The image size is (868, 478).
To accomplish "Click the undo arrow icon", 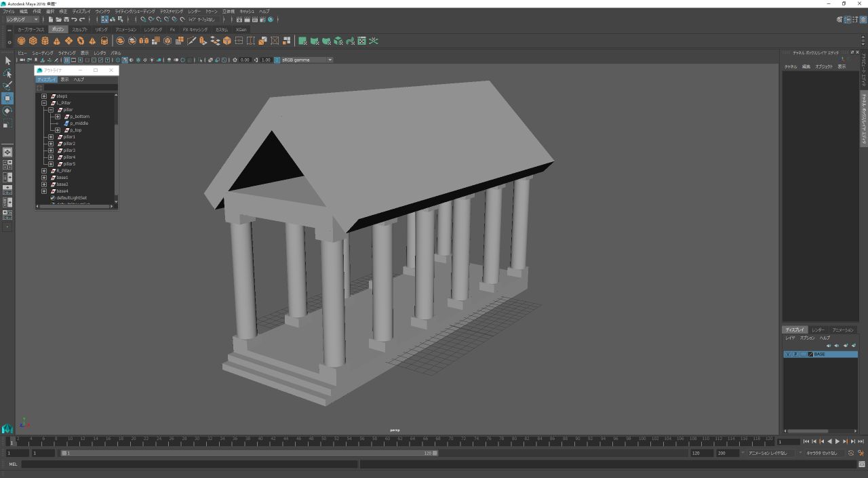I will pyautogui.click(x=74, y=20).
